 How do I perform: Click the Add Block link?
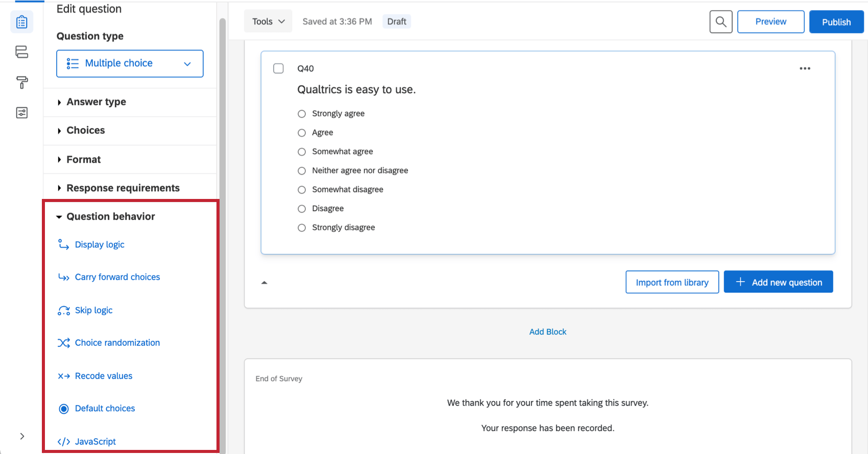pos(548,332)
